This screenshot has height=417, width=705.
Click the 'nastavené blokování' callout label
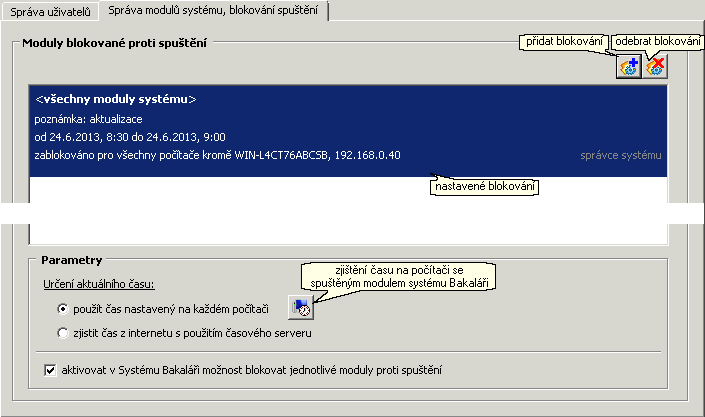pos(485,186)
